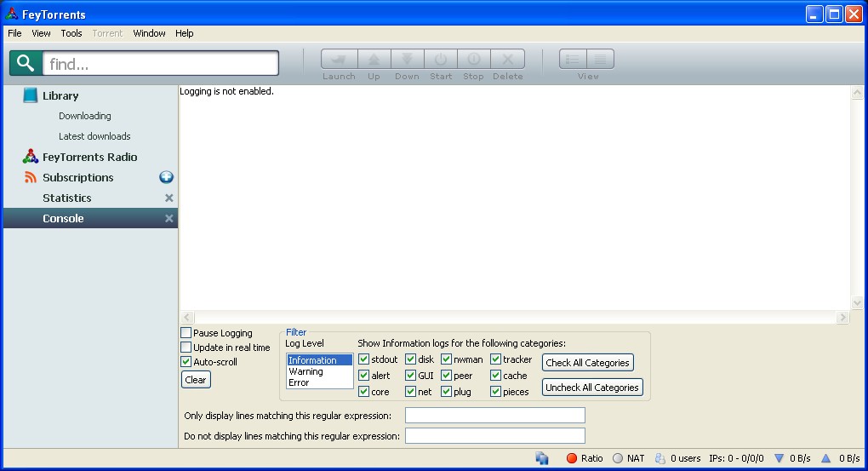Click the Start power icon
Viewport: 868px width, 471px height.
coord(441,59)
